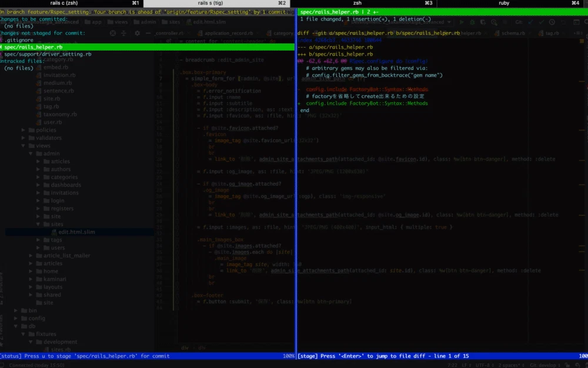Click 'views' breadcrumb in background IDE navigation bar
The image size is (588, 368).
click(x=118, y=22)
